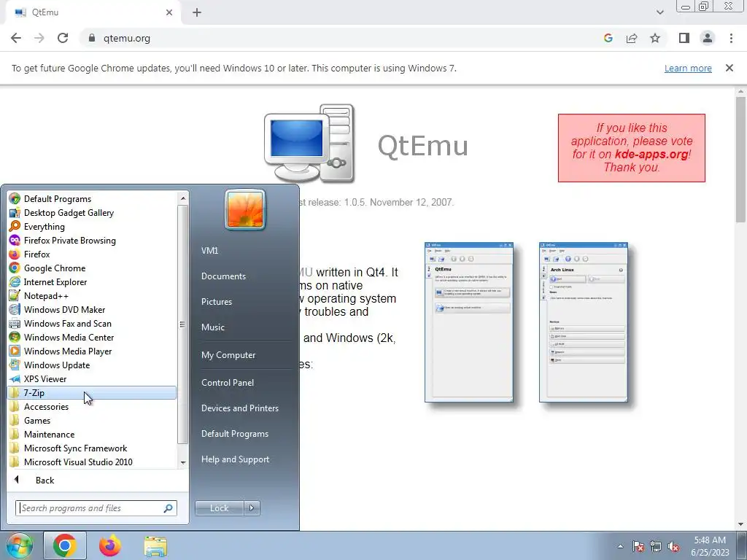Open My Computer from the Start menu

click(x=228, y=355)
